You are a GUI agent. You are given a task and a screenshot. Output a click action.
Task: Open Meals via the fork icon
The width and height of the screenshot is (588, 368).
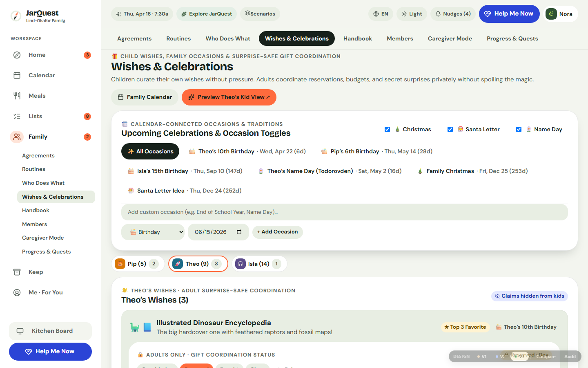(x=17, y=96)
